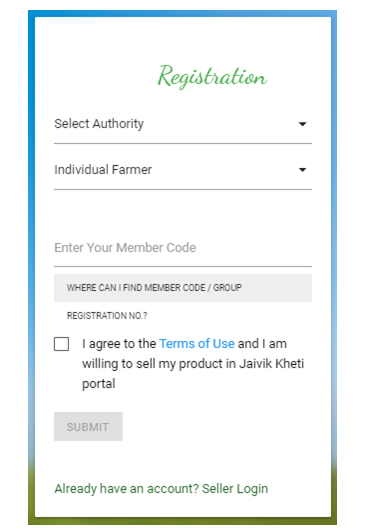Click the underline below Select Authority
The height and width of the screenshot is (531, 368).
pyautogui.click(x=183, y=144)
